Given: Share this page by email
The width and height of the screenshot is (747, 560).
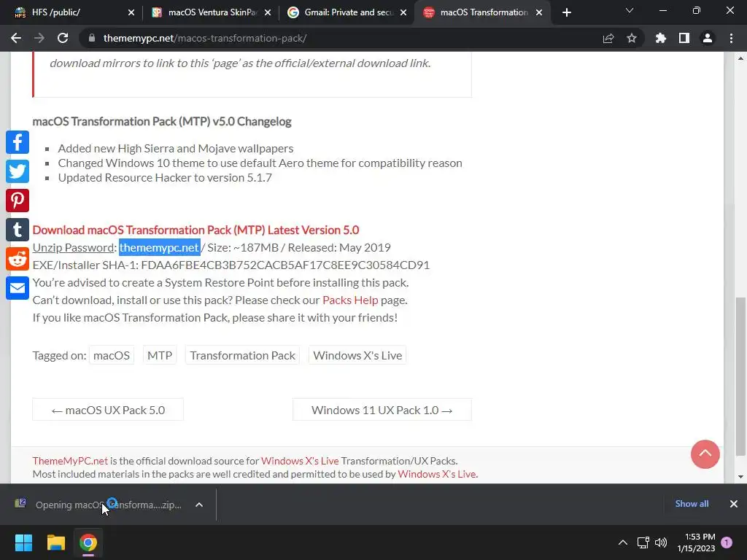Looking at the screenshot, I should click(18, 288).
